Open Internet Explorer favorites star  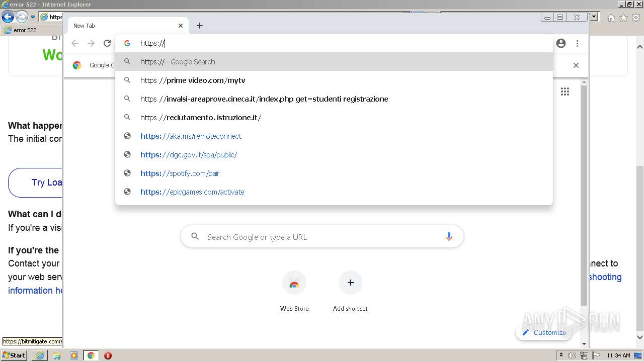point(623,18)
